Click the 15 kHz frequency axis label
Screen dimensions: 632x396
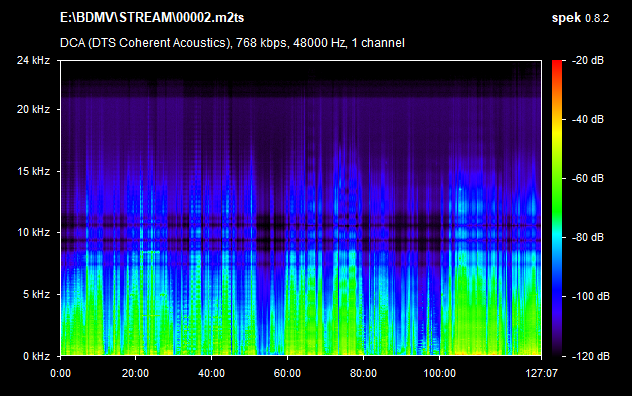click(x=33, y=171)
